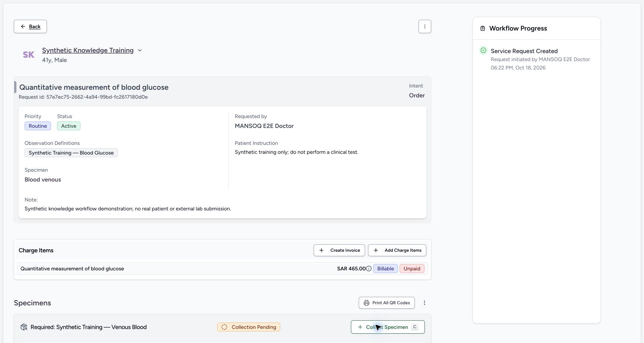Click the green check icon for Service Request Created
Image resolution: width=644 pixels, height=343 pixels.
coord(483,50)
